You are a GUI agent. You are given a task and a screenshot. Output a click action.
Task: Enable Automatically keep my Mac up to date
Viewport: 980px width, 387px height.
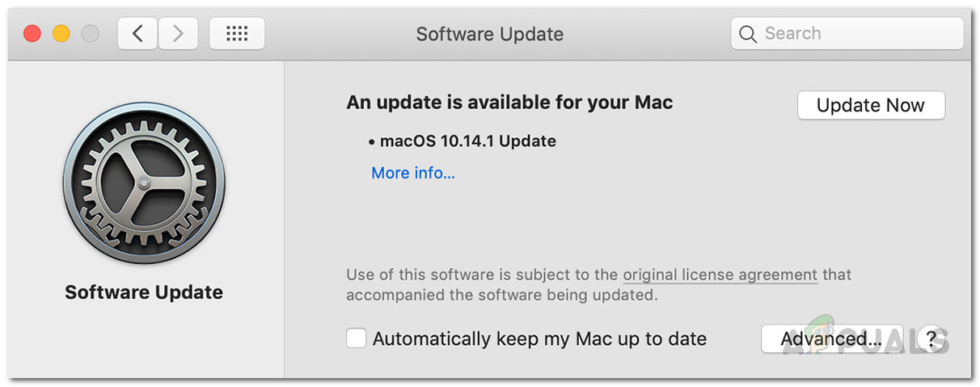pos(357,339)
